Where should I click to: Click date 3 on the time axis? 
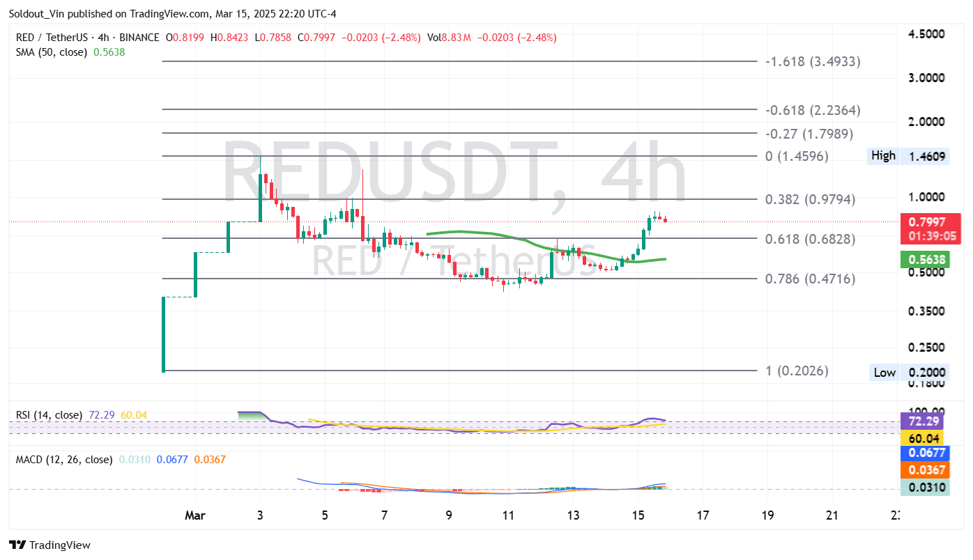pyautogui.click(x=260, y=515)
